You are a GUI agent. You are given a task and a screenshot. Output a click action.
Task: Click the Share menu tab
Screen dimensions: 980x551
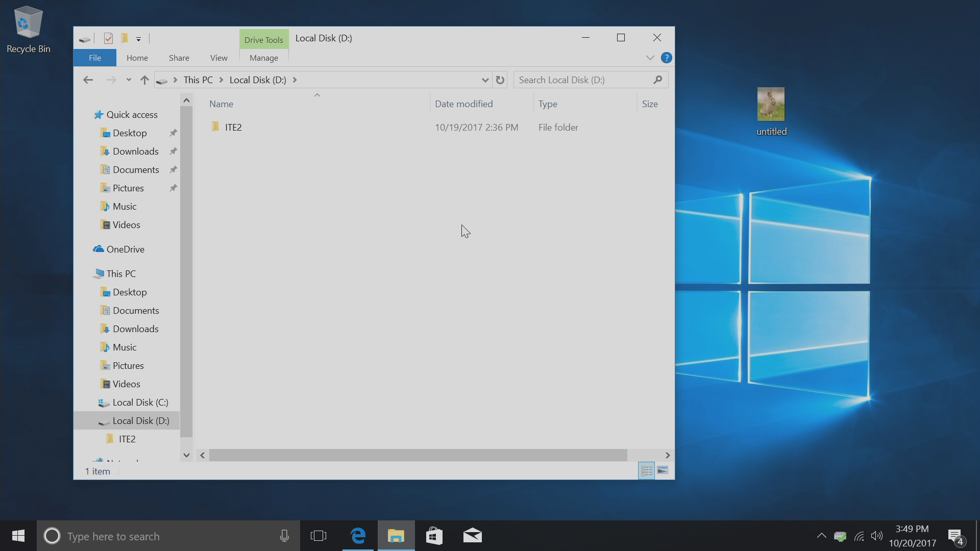coord(179,58)
